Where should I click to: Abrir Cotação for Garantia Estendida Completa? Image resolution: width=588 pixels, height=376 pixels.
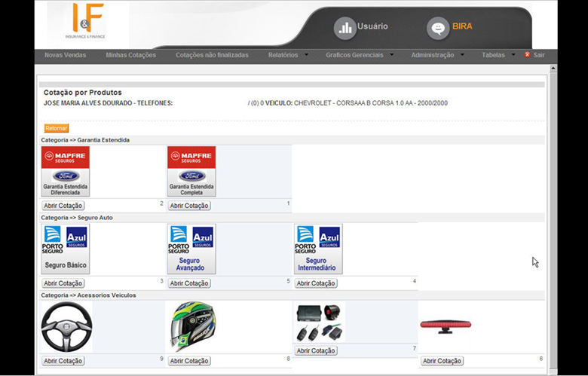point(189,206)
